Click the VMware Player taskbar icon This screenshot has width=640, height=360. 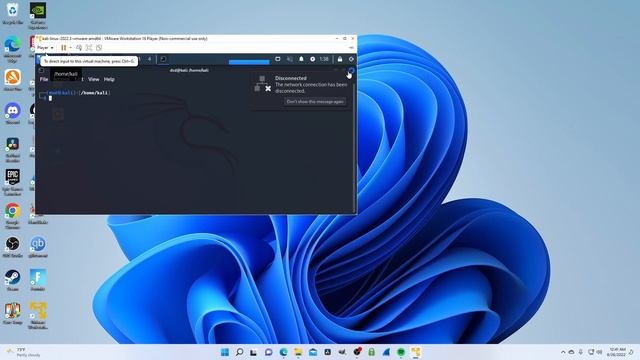coord(416,352)
